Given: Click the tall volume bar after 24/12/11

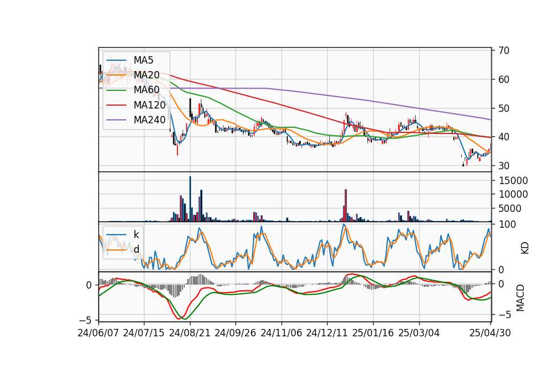Looking at the screenshot, I should click(346, 205).
